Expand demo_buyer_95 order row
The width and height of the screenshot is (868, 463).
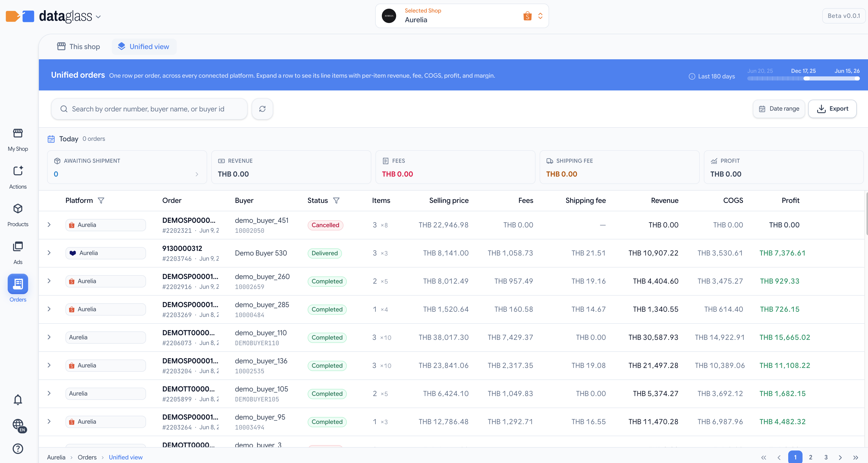point(49,422)
